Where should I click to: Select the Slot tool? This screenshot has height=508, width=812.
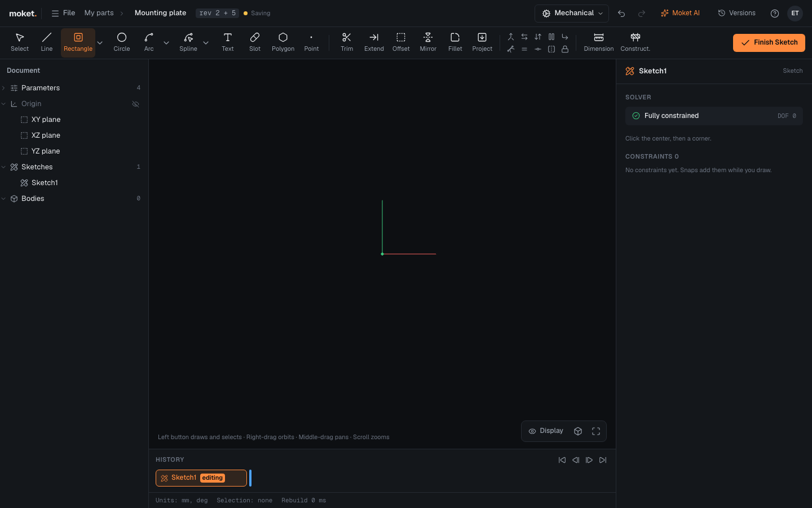point(255,42)
